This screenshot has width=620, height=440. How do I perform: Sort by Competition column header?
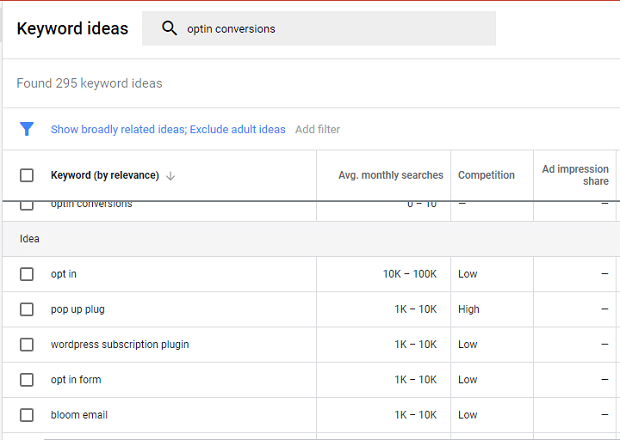(486, 175)
